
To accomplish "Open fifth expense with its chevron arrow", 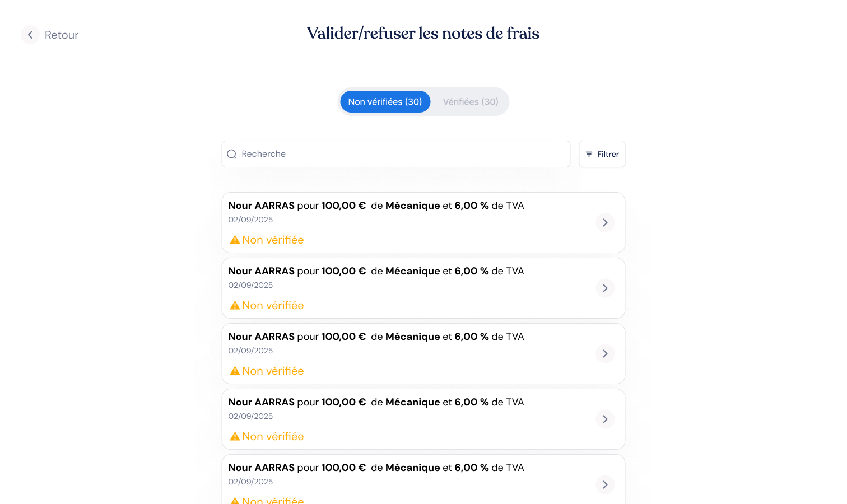I will (x=605, y=485).
